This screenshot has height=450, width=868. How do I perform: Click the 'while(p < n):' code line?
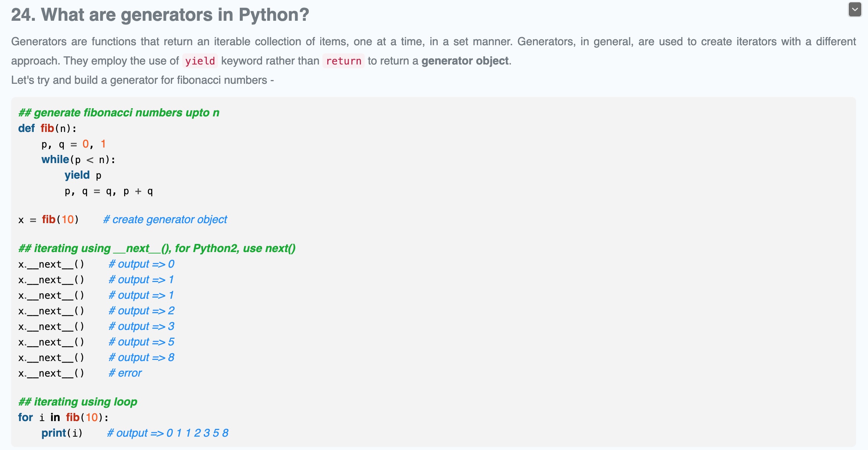(78, 159)
